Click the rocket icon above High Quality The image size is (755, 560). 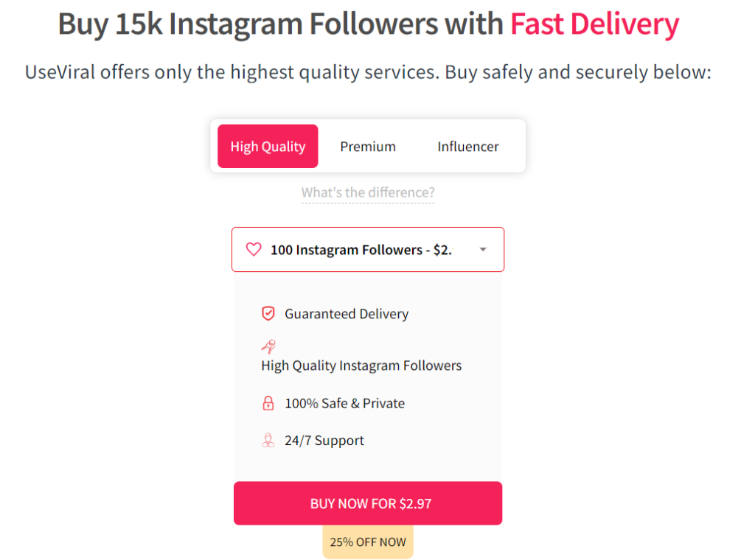pyautogui.click(x=268, y=346)
